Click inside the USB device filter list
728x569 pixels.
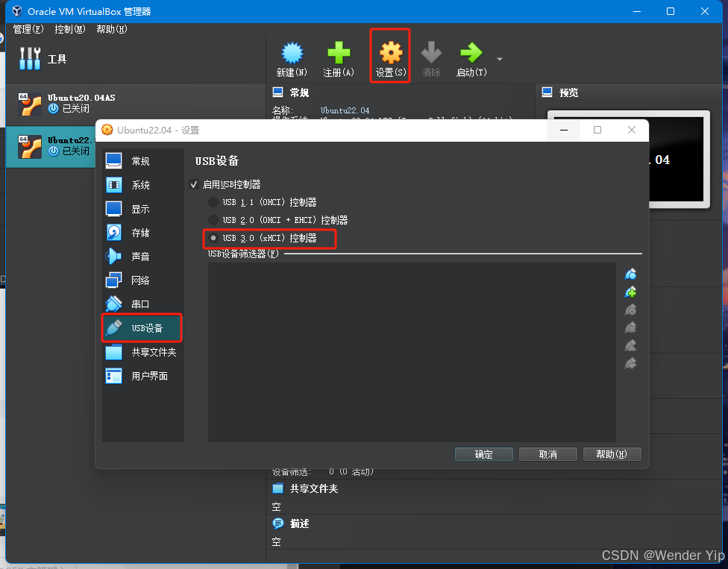[412, 352]
